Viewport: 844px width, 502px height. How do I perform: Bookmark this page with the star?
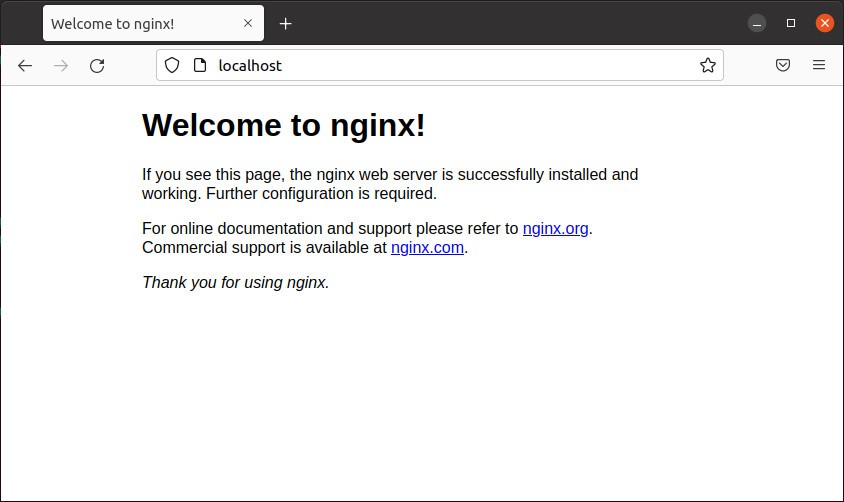click(708, 65)
